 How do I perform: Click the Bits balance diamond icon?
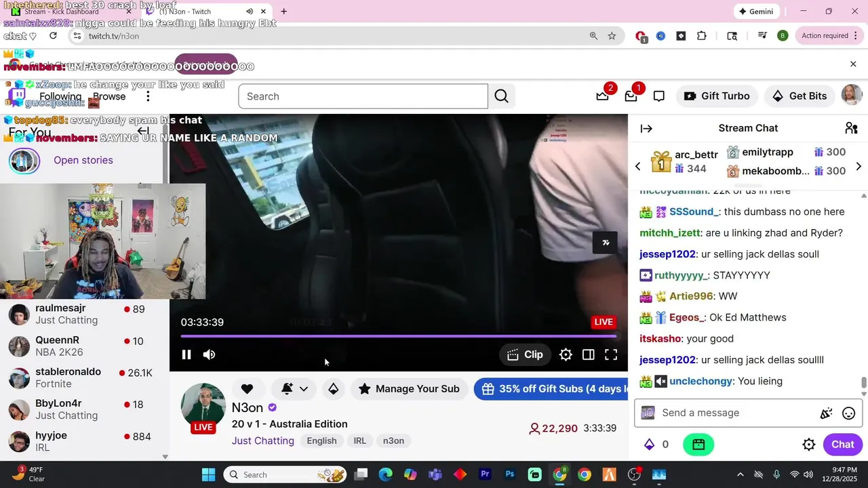click(x=649, y=445)
